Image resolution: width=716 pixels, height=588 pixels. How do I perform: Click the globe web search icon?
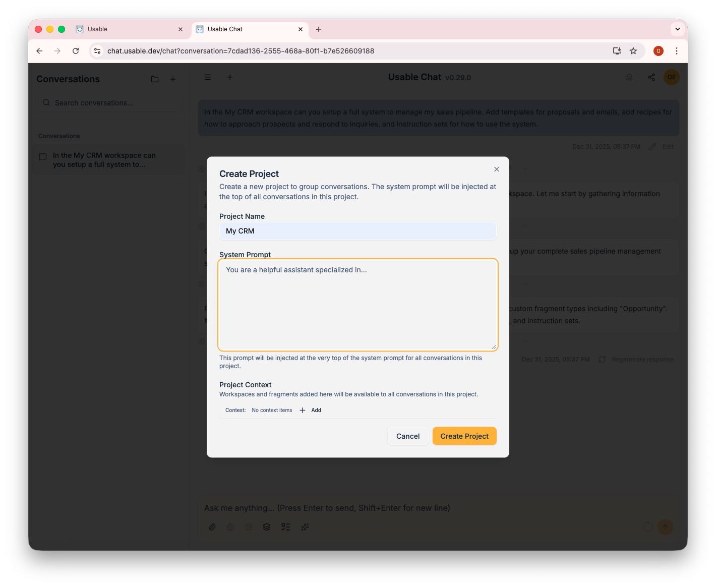coord(230,526)
